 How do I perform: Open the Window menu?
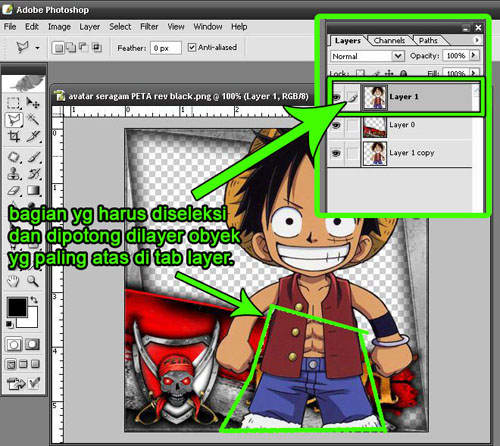coord(208,27)
